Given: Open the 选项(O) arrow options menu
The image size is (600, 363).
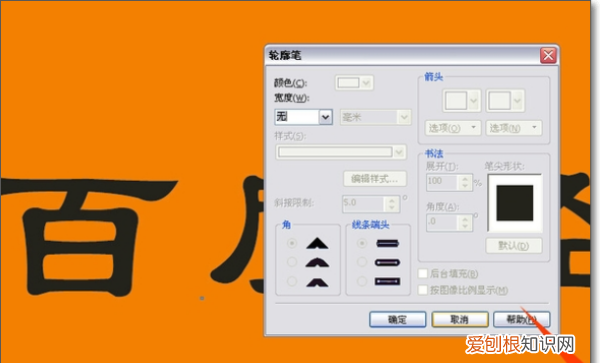Looking at the screenshot, I should pyautogui.click(x=453, y=128).
